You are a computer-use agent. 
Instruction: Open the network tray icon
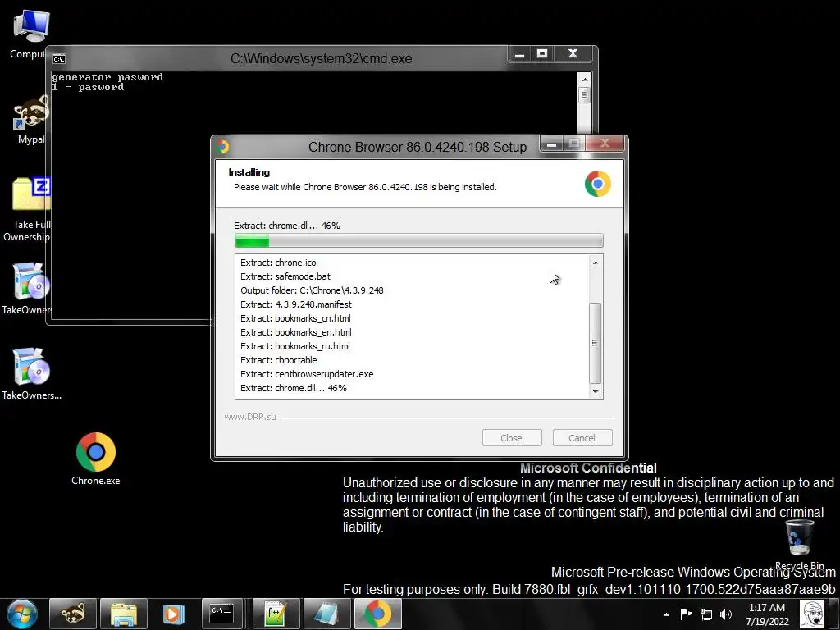(x=706, y=614)
